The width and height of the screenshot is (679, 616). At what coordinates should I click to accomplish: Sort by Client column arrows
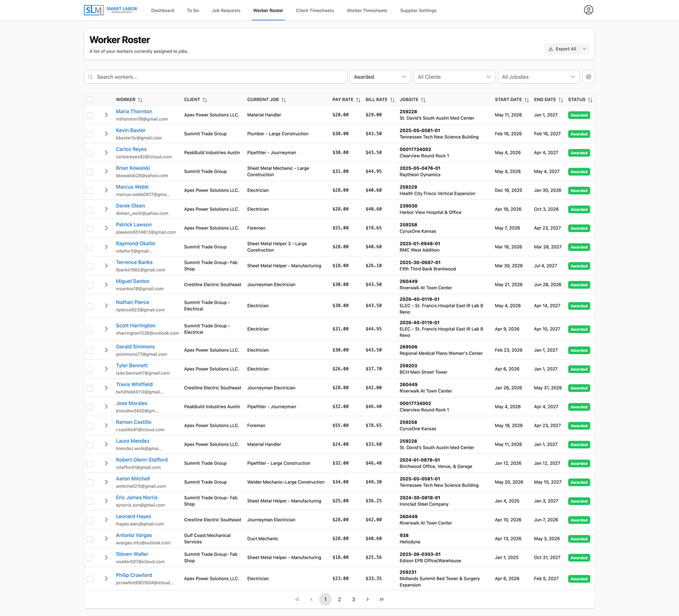tap(205, 100)
